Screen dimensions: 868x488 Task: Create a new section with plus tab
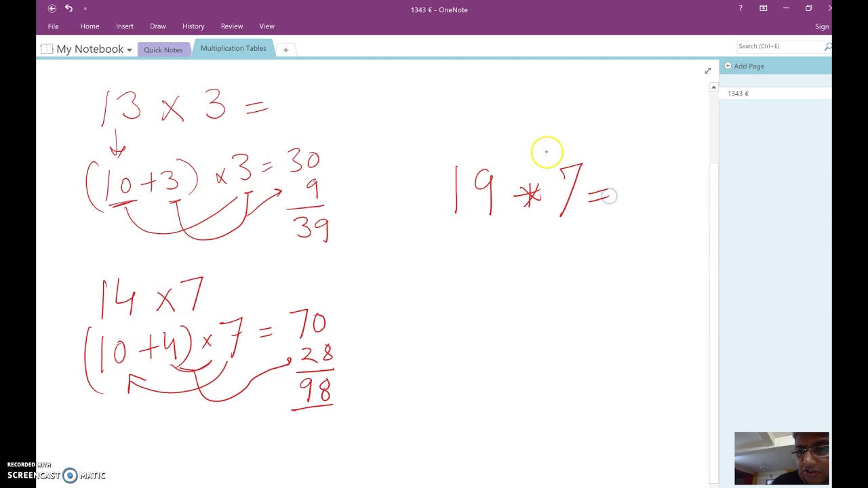[x=285, y=49]
